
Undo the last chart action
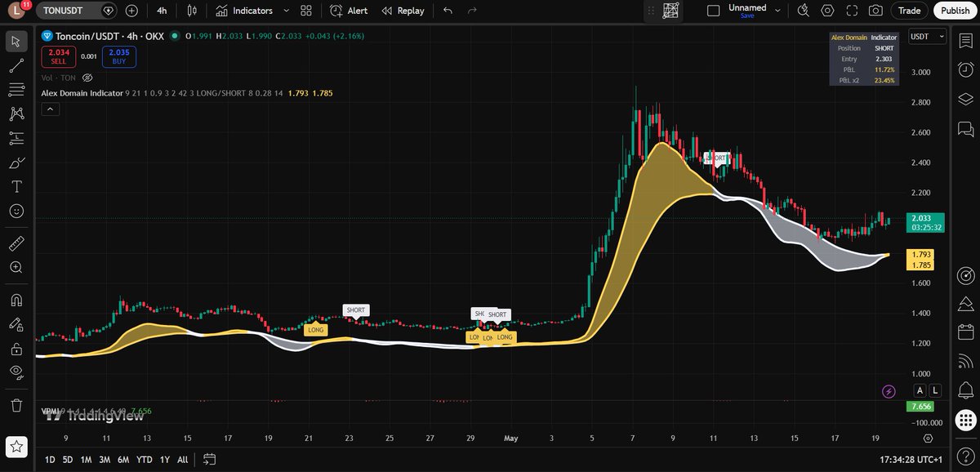coord(447,11)
